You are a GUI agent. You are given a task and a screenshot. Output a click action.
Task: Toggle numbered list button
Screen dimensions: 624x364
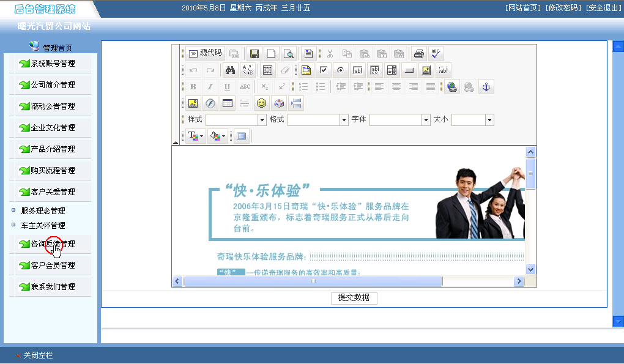pyautogui.click(x=303, y=87)
